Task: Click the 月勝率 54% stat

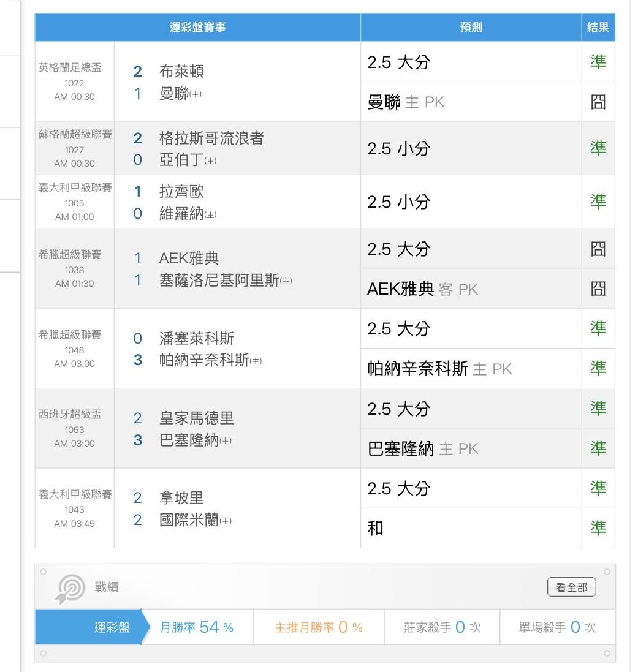Action: pyautogui.click(x=197, y=627)
